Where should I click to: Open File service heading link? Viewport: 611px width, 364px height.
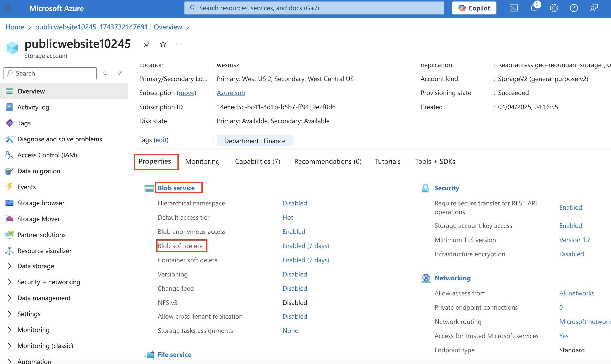174,355
